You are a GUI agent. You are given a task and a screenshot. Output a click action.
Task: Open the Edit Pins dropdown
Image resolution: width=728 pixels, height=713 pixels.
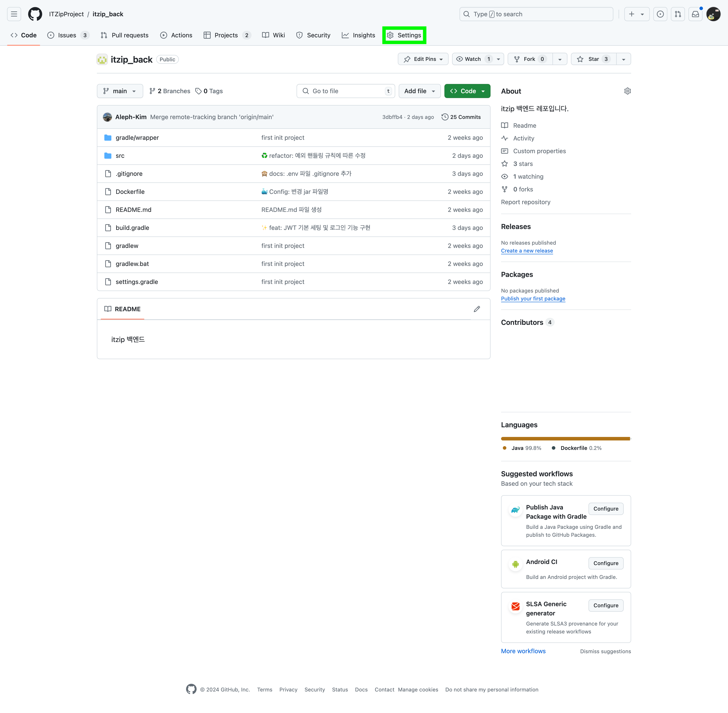pos(423,59)
